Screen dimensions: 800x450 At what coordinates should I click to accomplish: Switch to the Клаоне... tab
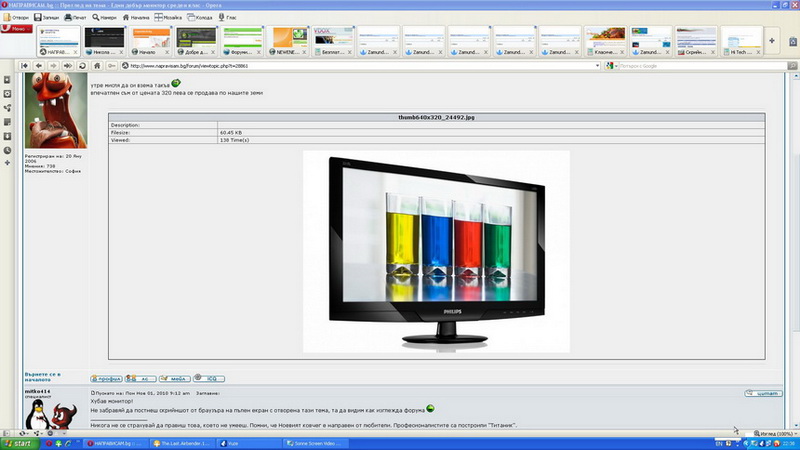tap(605, 41)
